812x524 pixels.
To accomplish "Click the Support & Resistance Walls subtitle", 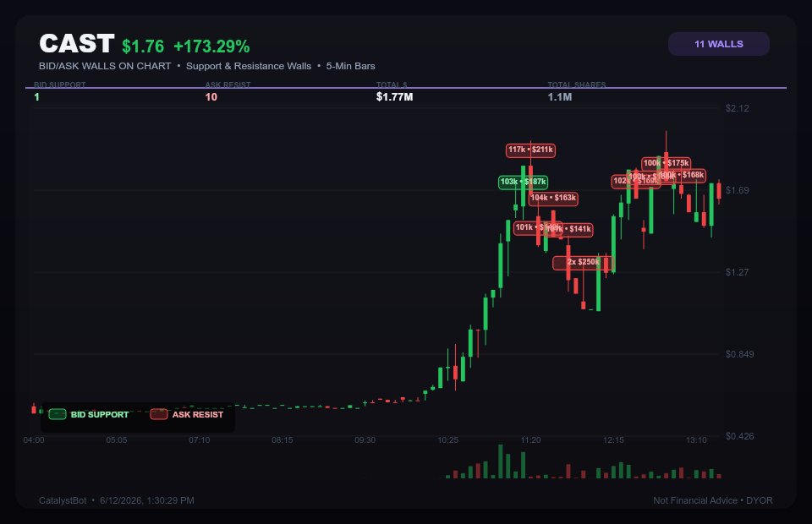I will (x=249, y=66).
